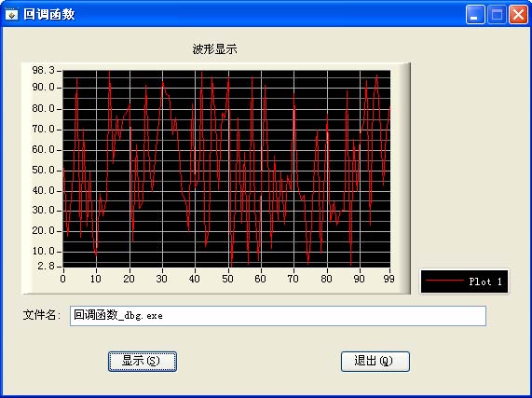Select the Plot 1 legend label
Image resolution: width=532 pixels, height=398 pixels.
pyautogui.click(x=485, y=281)
